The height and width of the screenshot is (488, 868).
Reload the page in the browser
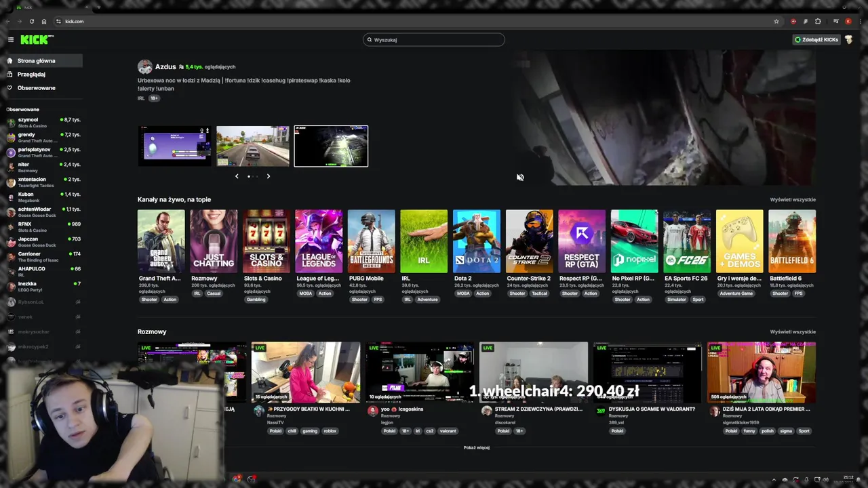[32, 21]
